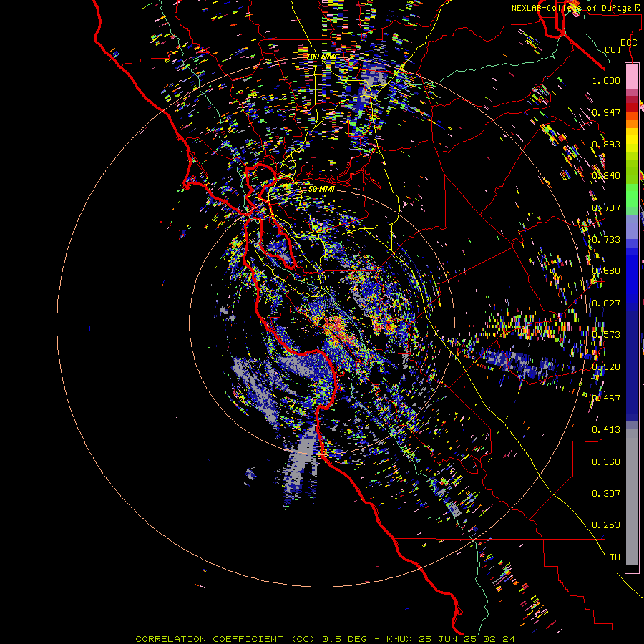The width and height of the screenshot is (644, 644).
Task: Select the 0.680 scale label
Action: [x=606, y=271]
